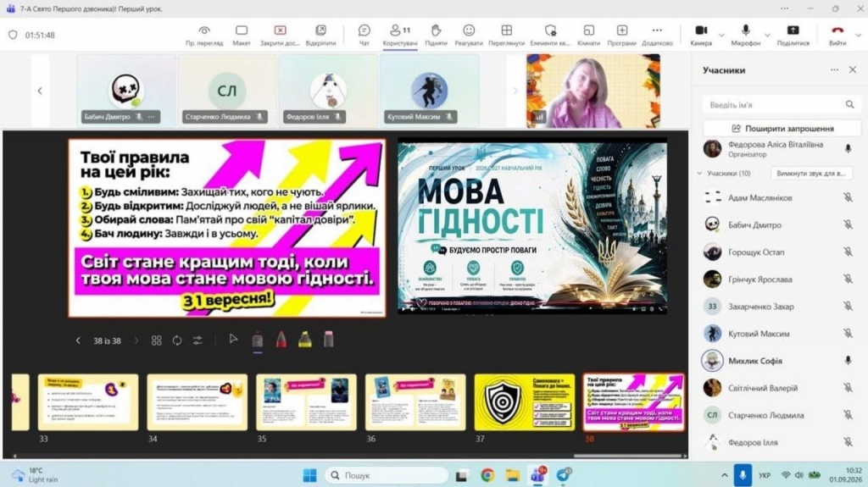Screen dimensions: 868x487
Task: Open more options on Бабич Дмитро tile
Action: click(x=151, y=117)
